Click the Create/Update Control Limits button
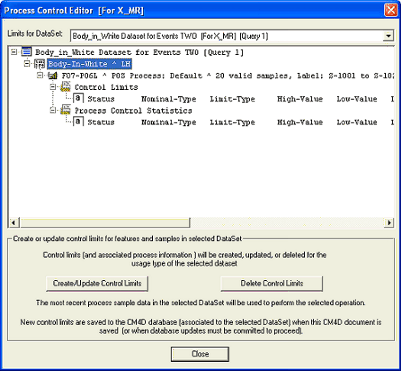The image size is (401, 371). [97, 284]
